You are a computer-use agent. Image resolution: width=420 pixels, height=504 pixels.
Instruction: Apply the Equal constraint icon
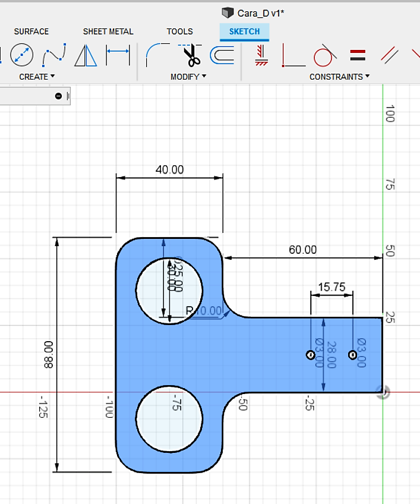point(358,55)
